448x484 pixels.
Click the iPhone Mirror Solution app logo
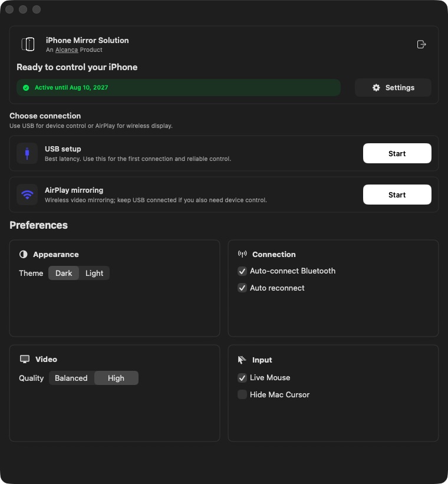(x=28, y=44)
